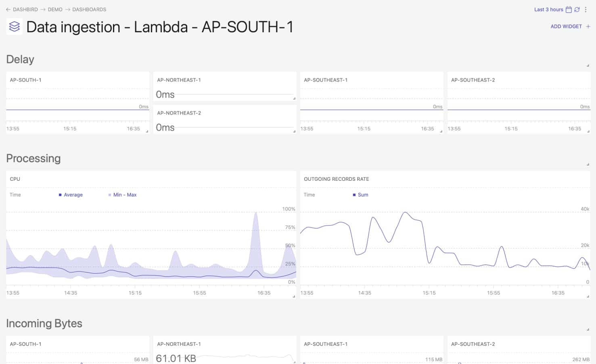Click the AP-NORTHEAST-2 0ms delay value
596x364 pixels.
[x=165, y=128]
